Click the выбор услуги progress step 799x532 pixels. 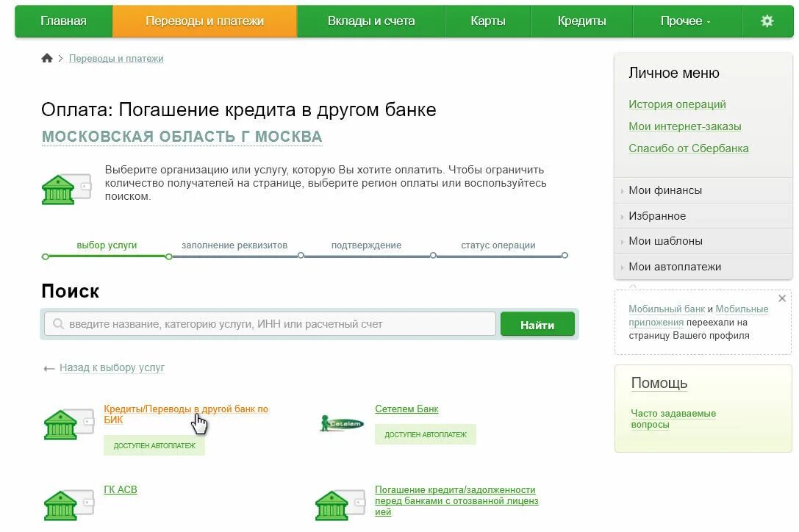(107, 245)
